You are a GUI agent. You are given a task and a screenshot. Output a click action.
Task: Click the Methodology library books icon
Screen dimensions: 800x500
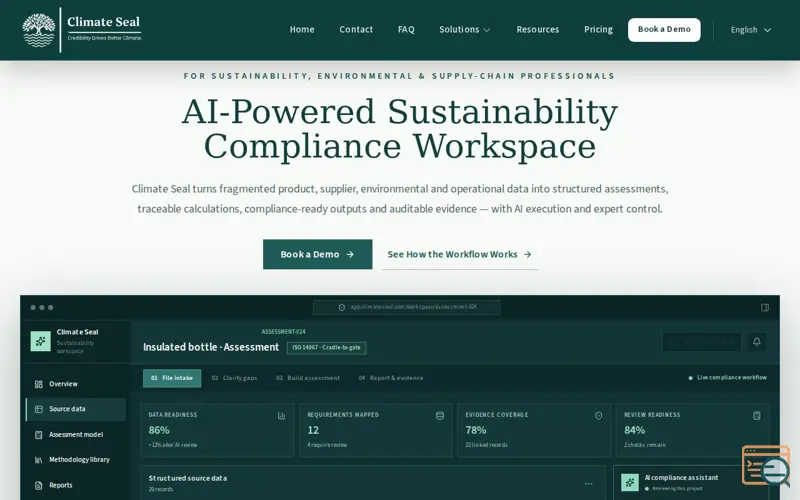coord(39,460)
